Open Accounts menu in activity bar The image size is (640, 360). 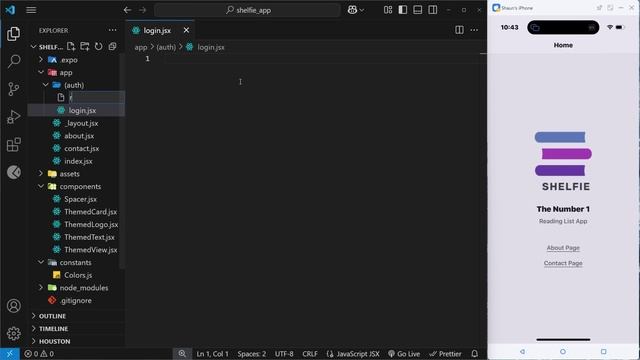click(x=13, y=306)
